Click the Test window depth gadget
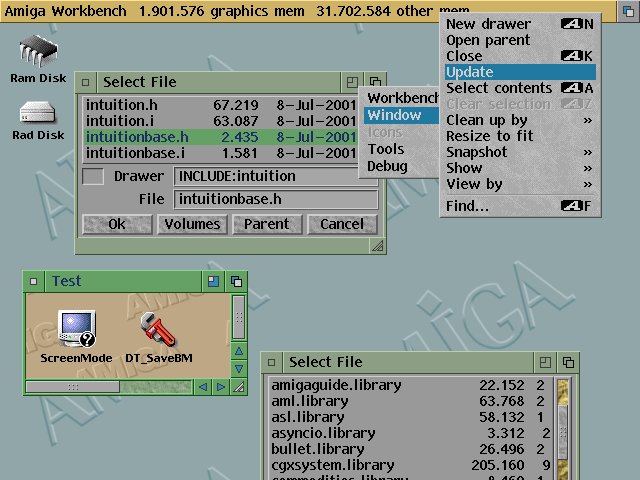 [x=236, y=281]
